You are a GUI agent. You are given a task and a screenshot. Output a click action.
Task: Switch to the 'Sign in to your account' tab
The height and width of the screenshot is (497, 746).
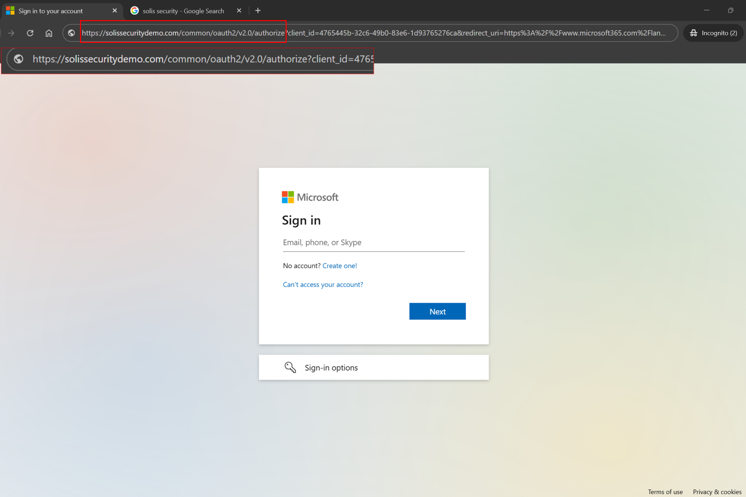(60, 10)
